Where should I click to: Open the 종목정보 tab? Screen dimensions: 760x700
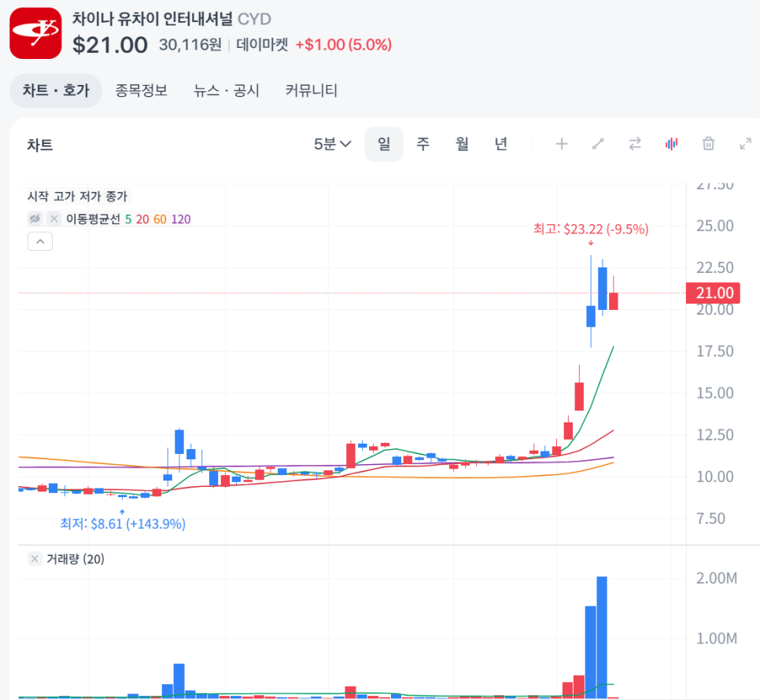[x=141, y=90]
